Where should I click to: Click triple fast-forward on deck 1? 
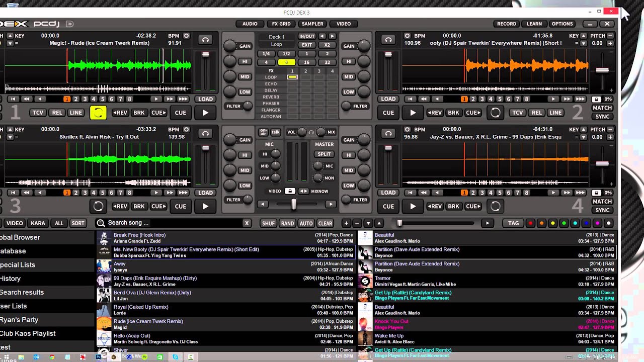pos(183,99)
